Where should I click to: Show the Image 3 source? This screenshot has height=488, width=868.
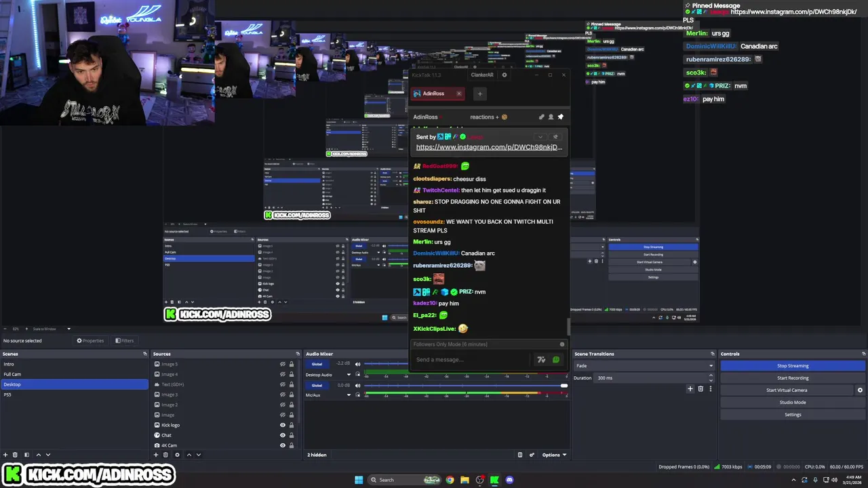coord(283,394)
